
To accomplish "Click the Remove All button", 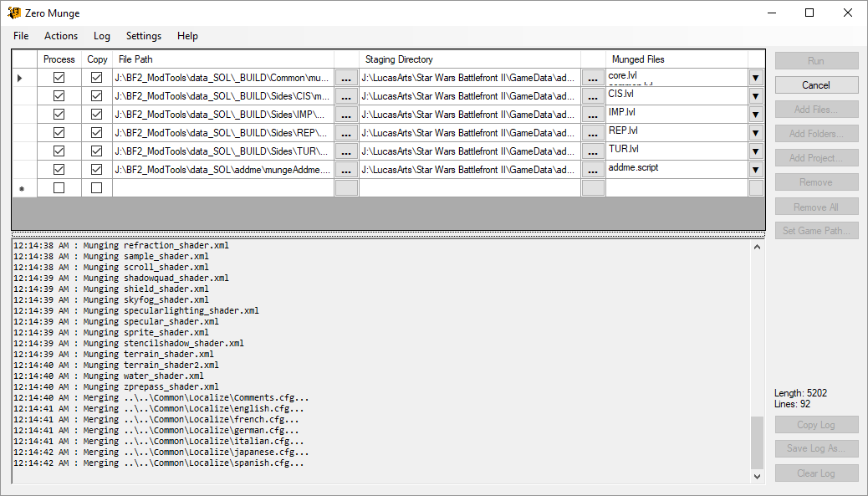I will pos(816,207).
